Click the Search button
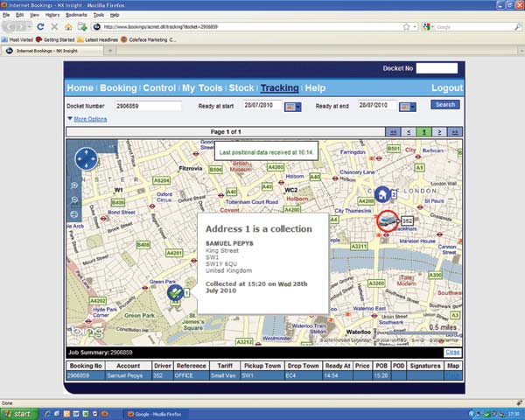This screenshot has height=420, width=525. (445, 104)
